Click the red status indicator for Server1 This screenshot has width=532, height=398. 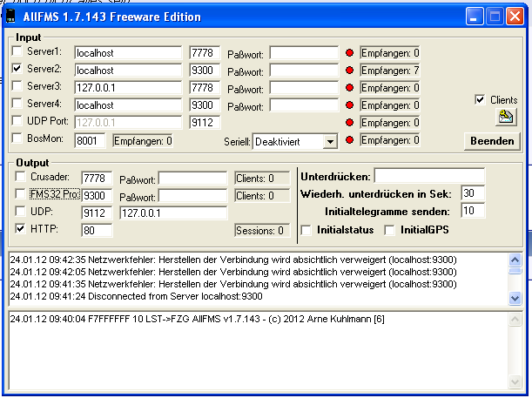[x=350, y=53]
